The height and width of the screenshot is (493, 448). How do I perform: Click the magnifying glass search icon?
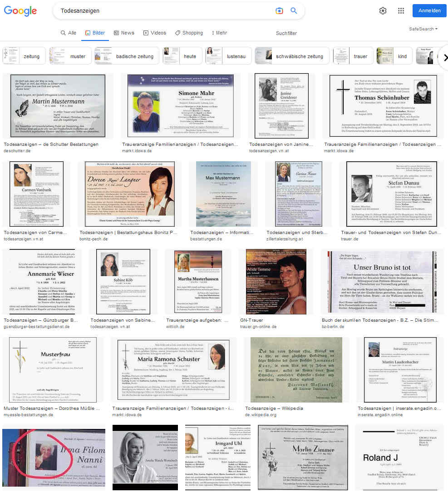point(294,11)
